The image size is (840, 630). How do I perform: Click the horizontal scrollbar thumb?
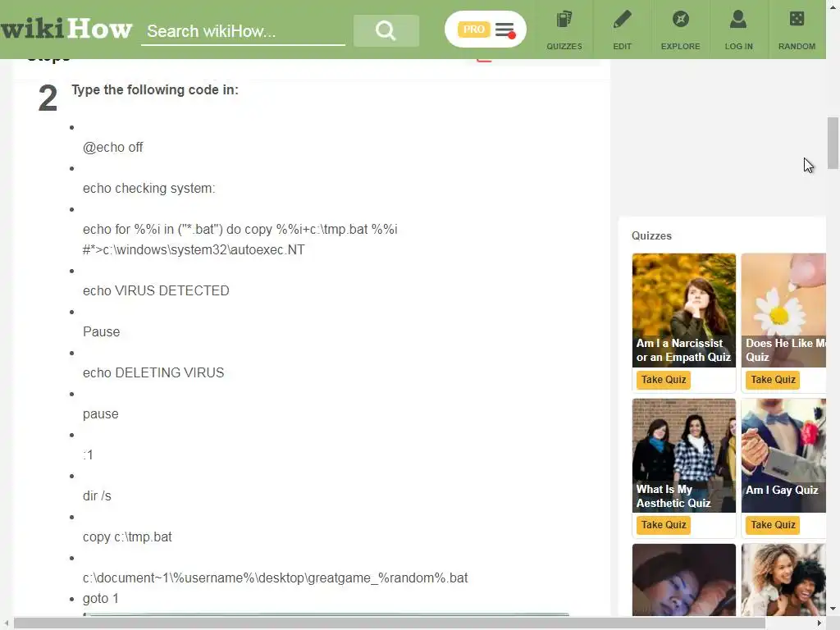pyautogui.click(x=390, y=623)
